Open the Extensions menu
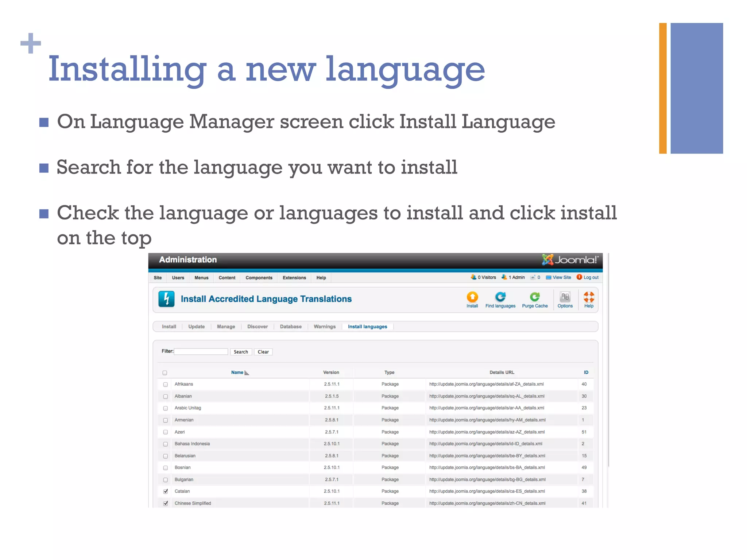747x560 pixels. tap(294, 278)
